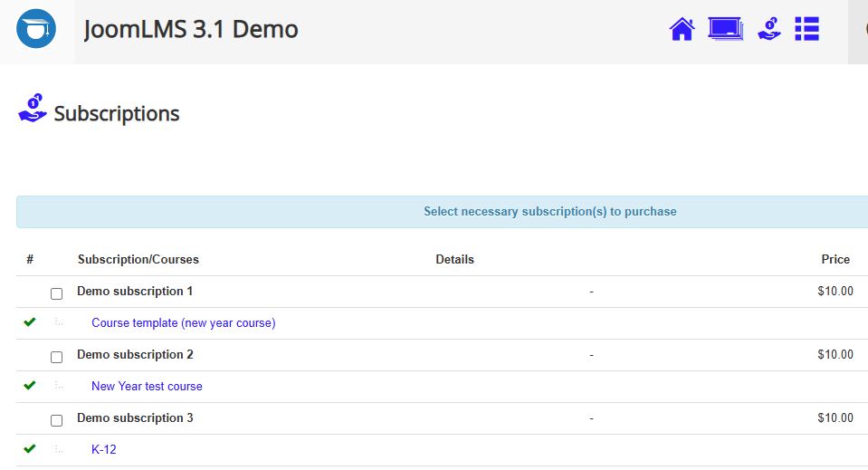Select the Demo subscription 2 checkbox
868x470 pixels.
(x=56, y=357)
